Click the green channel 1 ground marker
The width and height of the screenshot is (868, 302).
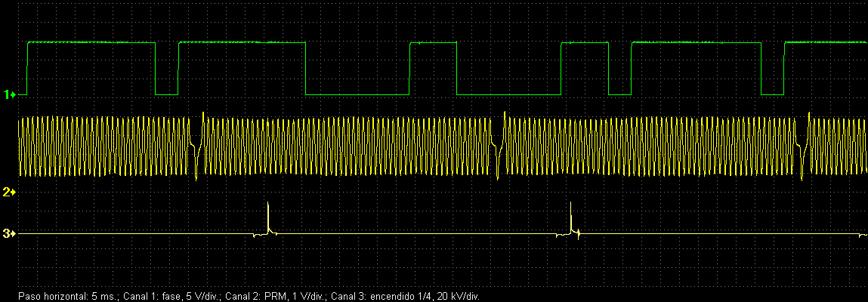[10, 94]
